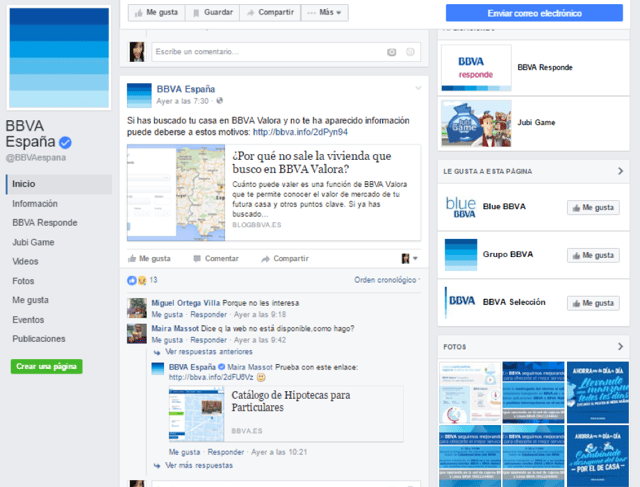The width and height of the screenshot is (640, 487).
Task: Open Jubi Game in sidebar
Action: (33, 242)
